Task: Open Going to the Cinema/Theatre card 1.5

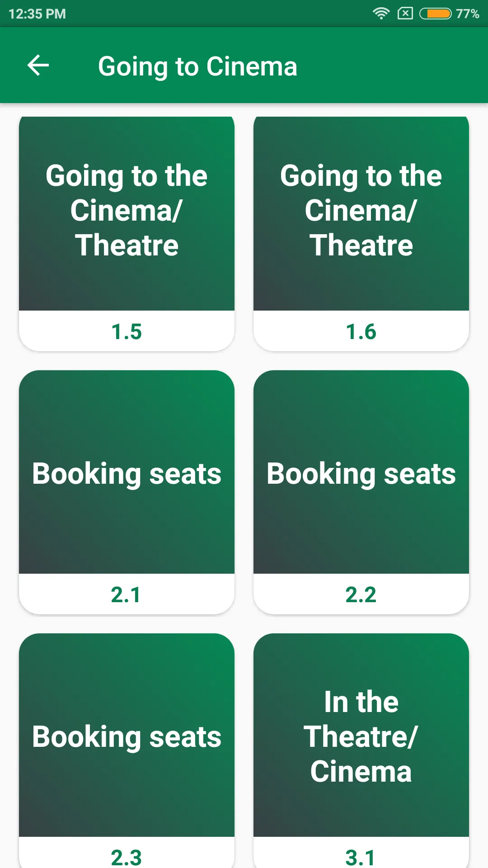Action: 127,234
